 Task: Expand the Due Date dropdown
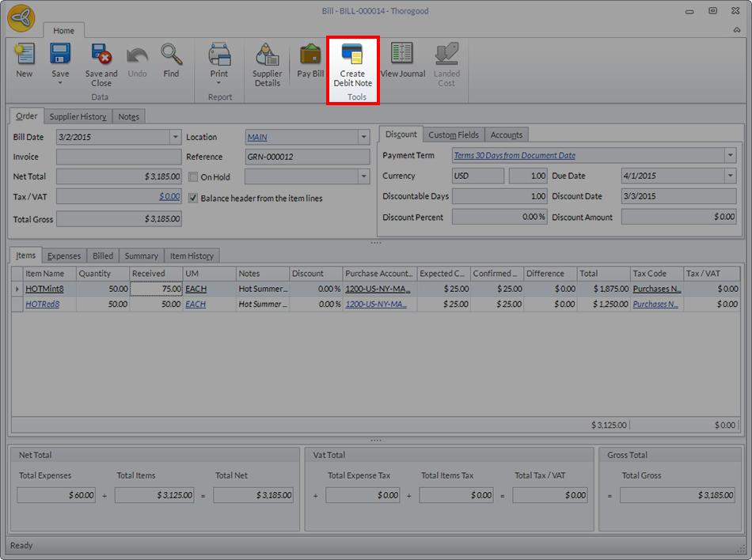pyautogui.click(x=730, y=176)
